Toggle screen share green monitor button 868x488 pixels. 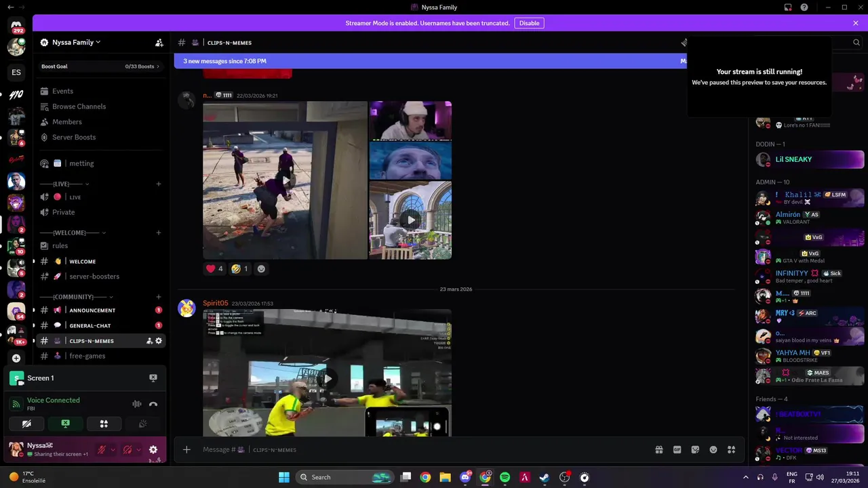tap(65, 424)
